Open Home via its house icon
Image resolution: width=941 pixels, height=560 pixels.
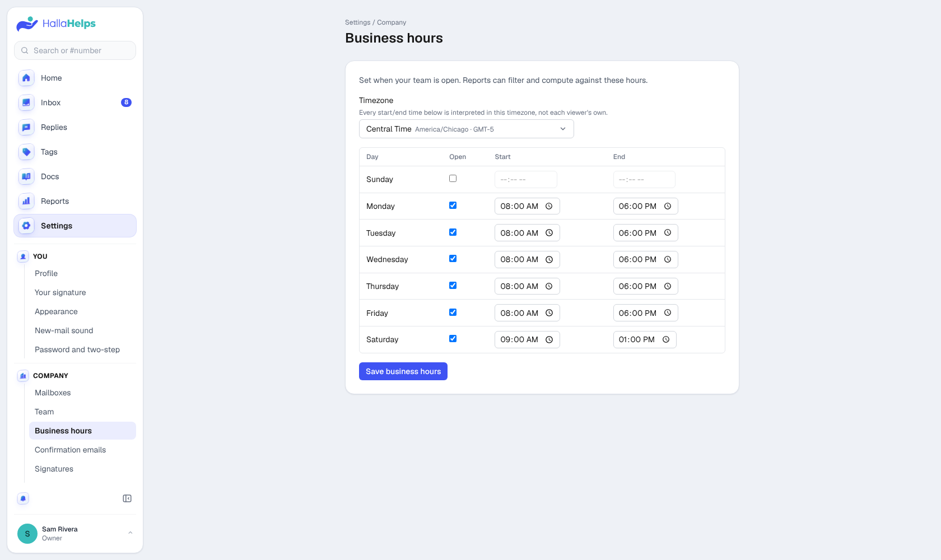point(26,78)
